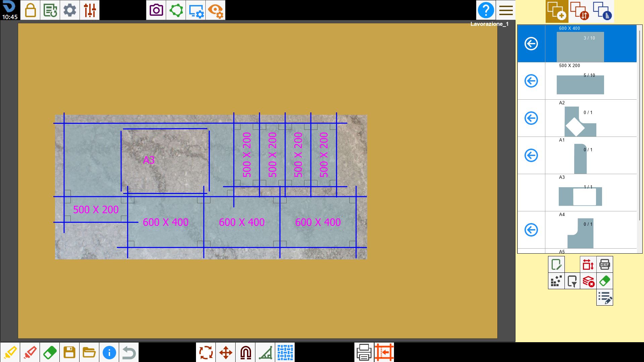Image resolution: width=644 pixels, height=362 pixels.
Task: Select the red highlighter tool
Action: coord(30,352)
